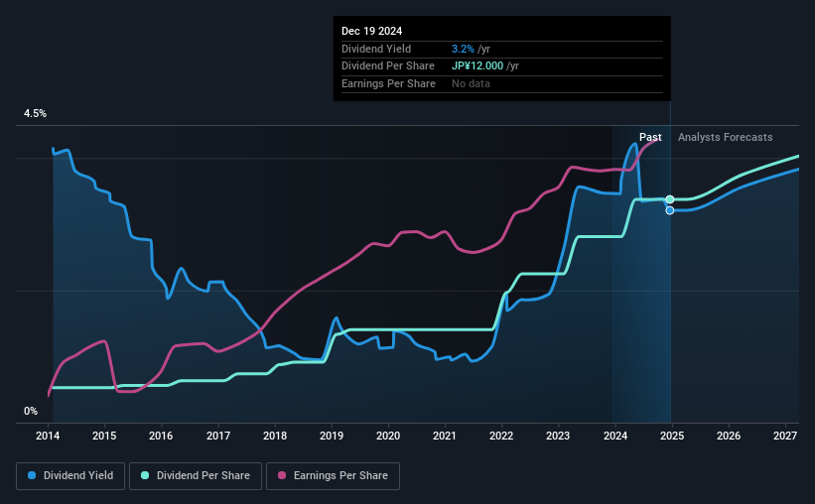Viewport: 815px width, 504px height.
Task: Toggle the Dividend Yield legend button
Action: (x=70, y=476)
